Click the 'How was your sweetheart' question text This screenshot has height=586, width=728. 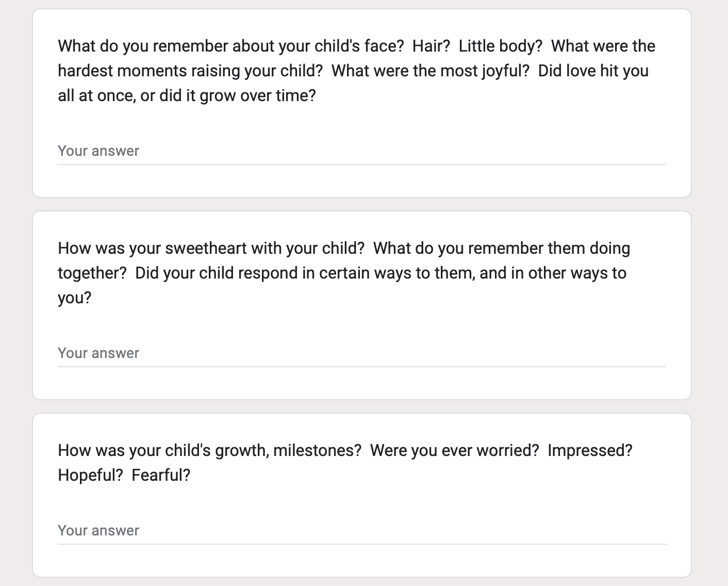[344, 273]
